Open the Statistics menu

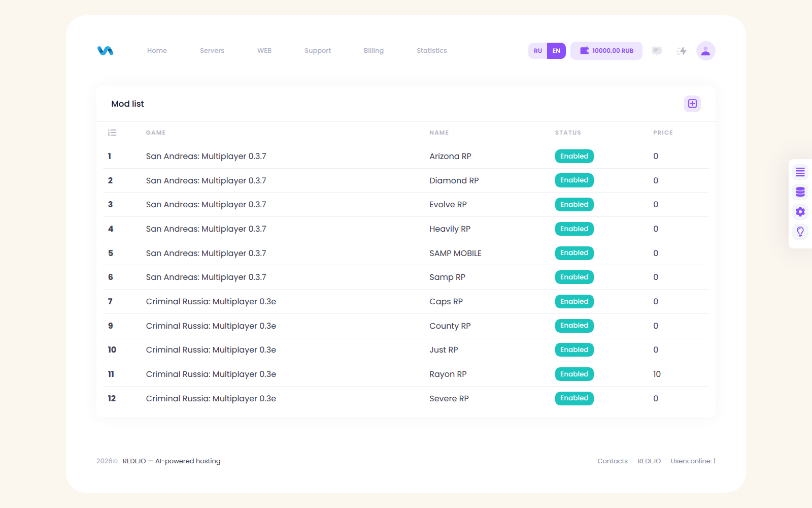[432, 51]
